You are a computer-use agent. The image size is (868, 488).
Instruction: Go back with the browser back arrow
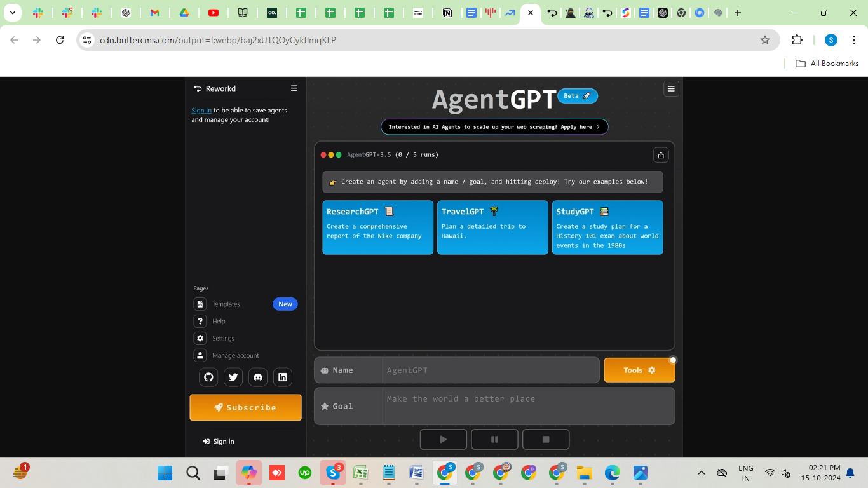pos(14,40)
